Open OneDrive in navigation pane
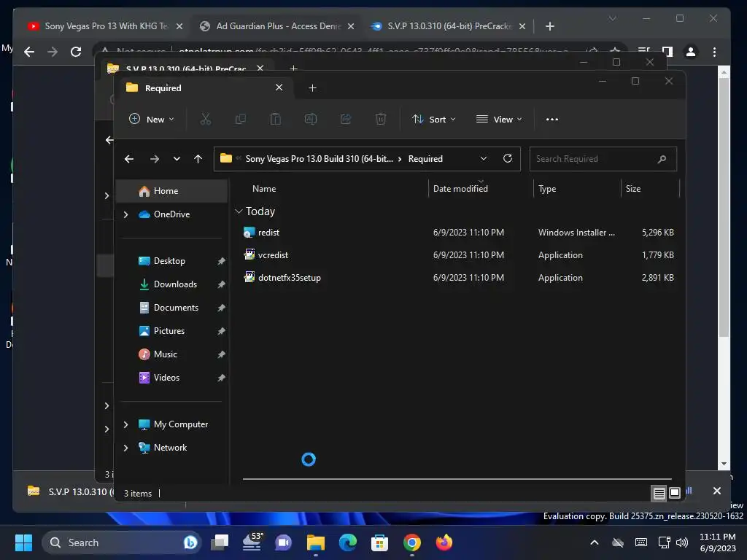The image size is (747, 560). pos(171,214)
